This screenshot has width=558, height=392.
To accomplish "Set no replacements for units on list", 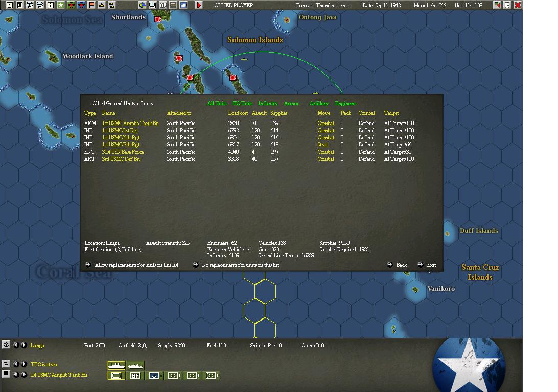I will 236,265.
